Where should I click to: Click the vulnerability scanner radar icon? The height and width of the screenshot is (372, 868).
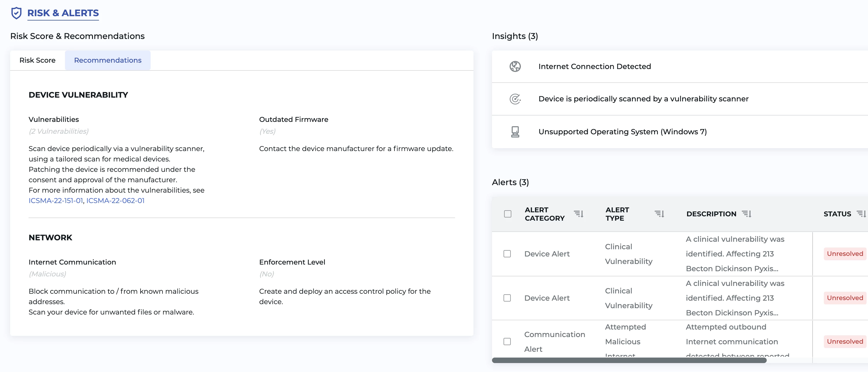(x=515, y=99)
